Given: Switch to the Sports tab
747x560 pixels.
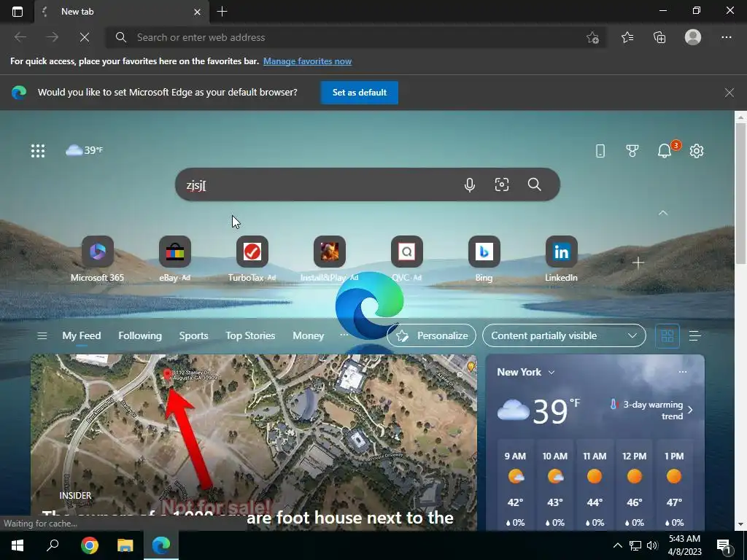Looking at the screenshot, I should pyautogui.click(x=193, y=335).
